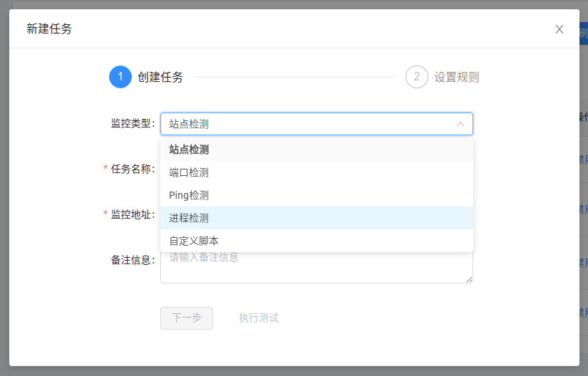
Task: Focus the 备注信息 text area
Action: pos(316,268)
